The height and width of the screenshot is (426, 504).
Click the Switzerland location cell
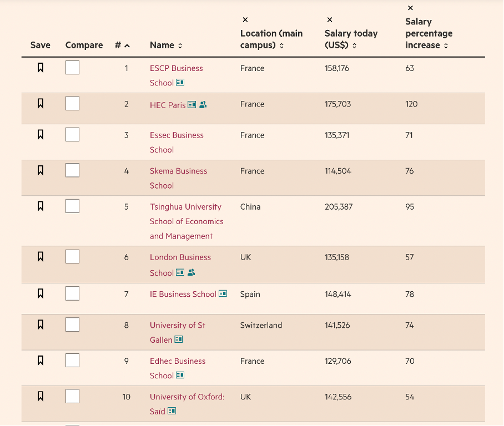click(x=261, y=325)
